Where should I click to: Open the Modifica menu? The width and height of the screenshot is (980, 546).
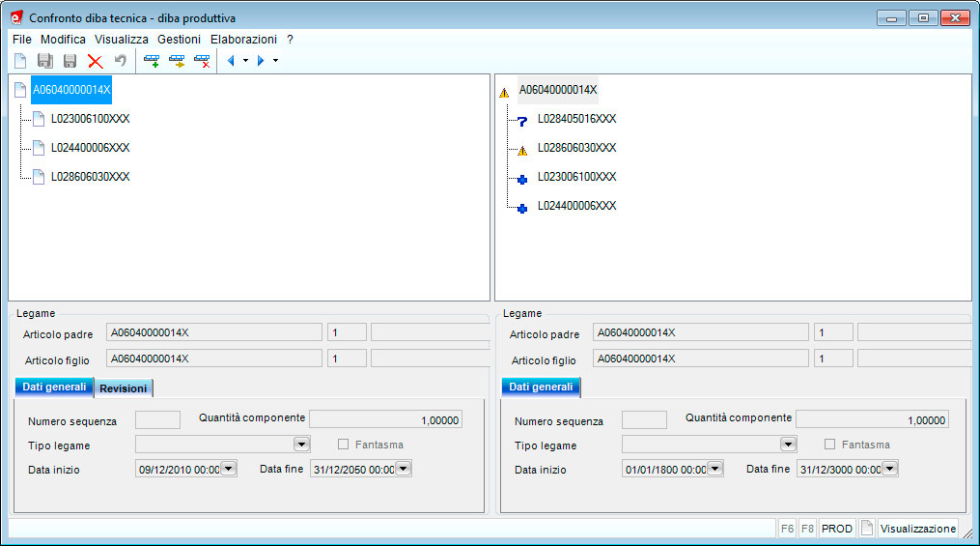click(63, 40)
